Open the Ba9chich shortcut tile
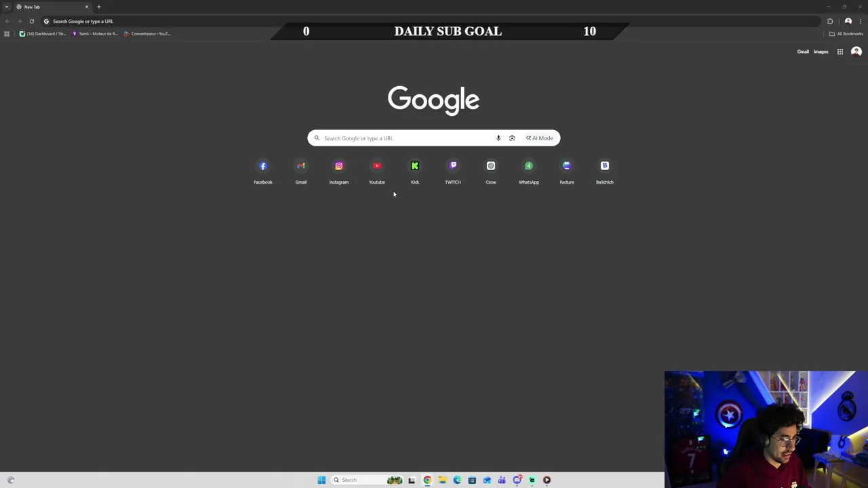 click(x=605, y=171)
